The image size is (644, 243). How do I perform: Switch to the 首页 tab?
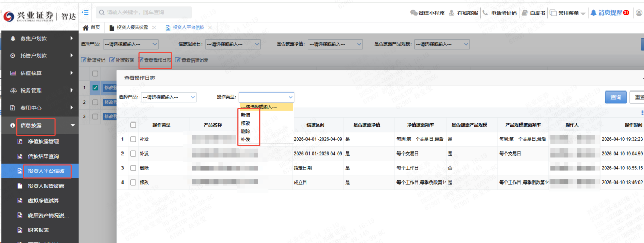91,27
